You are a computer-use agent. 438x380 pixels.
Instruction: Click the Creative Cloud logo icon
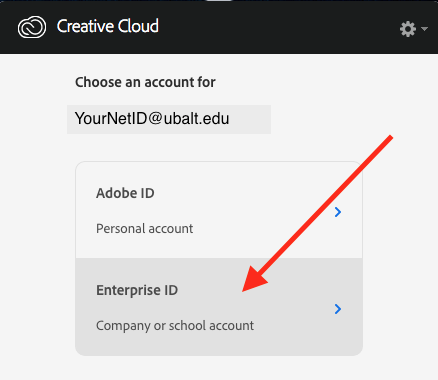click(x=32, y=27)
